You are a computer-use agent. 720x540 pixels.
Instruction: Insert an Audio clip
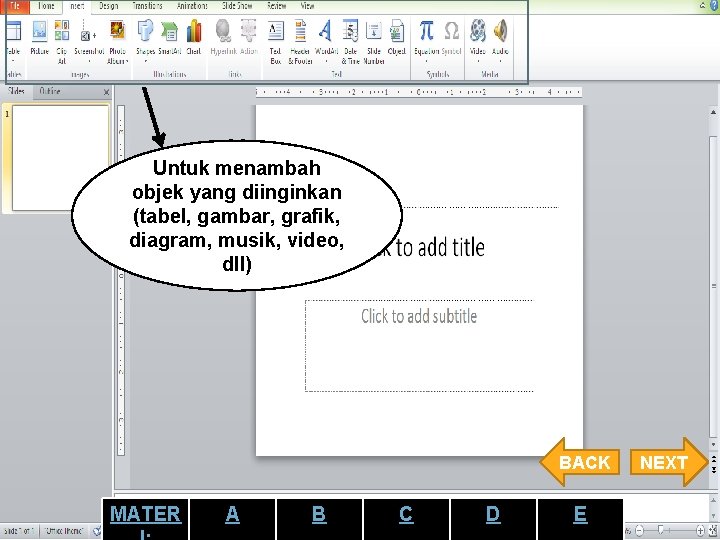tap(500, 41)
